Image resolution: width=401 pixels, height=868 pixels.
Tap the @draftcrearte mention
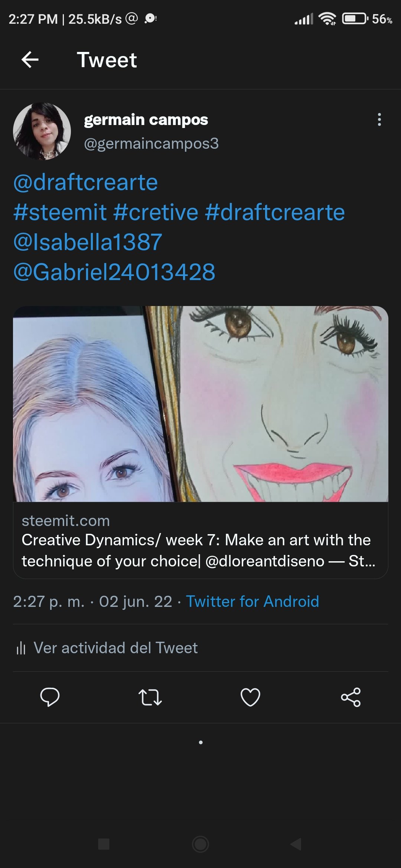[x=85, y=182]
